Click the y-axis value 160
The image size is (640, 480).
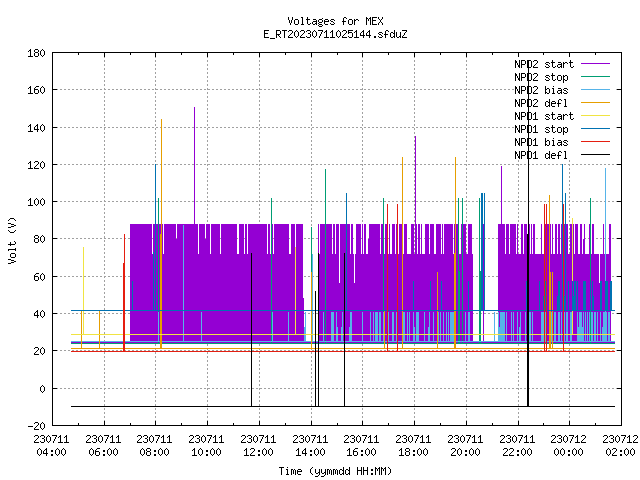pos(36,90)
